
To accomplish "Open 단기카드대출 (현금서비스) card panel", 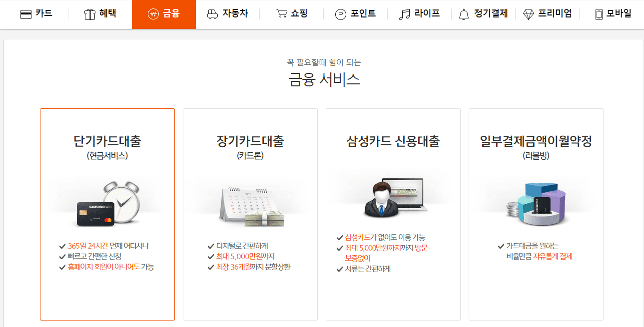I will click(107, 215).
